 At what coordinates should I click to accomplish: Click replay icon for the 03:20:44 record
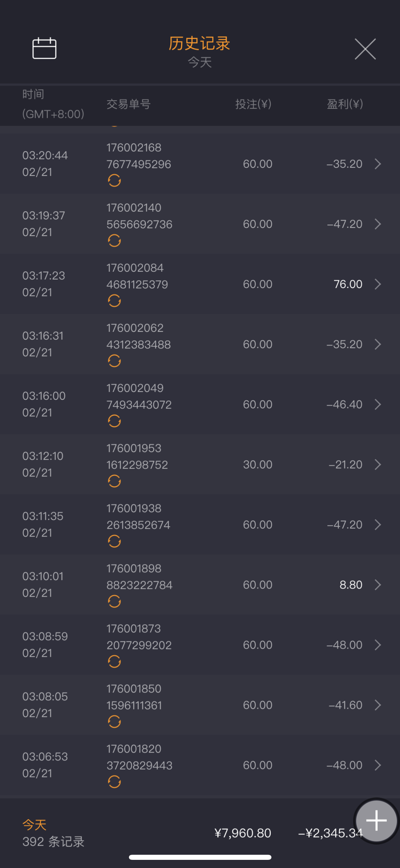coord(114,181)
